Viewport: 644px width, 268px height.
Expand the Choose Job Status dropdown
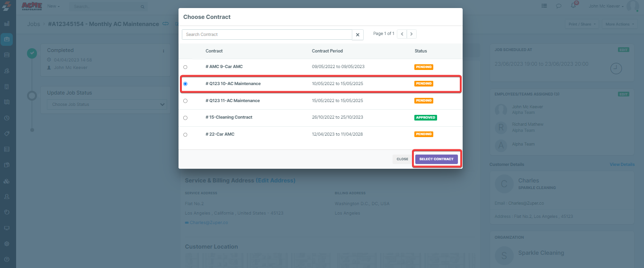click(107, 104)
